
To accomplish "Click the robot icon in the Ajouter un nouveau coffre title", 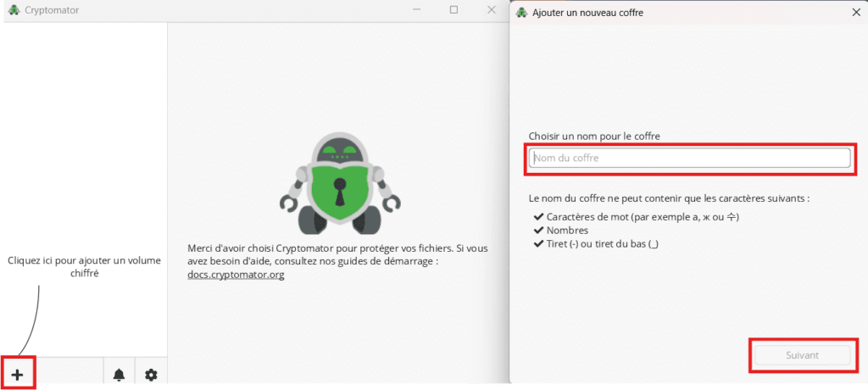I will pos(521,12).
